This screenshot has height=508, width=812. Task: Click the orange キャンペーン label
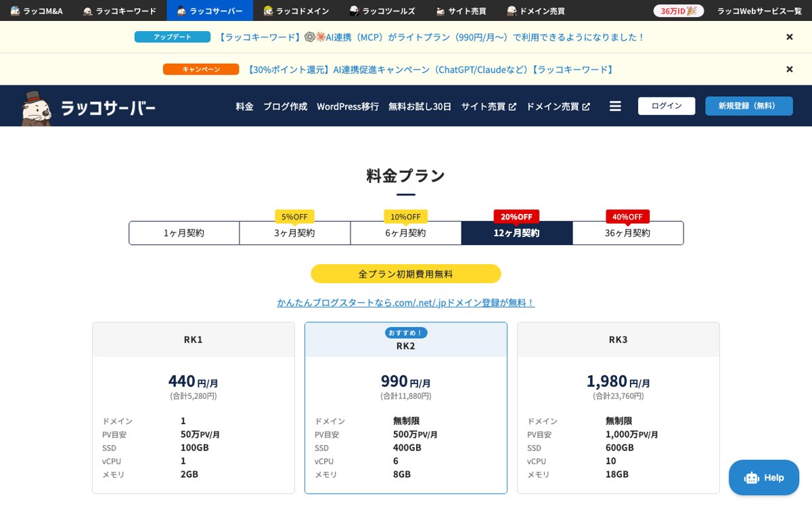(x=201, y=69)
